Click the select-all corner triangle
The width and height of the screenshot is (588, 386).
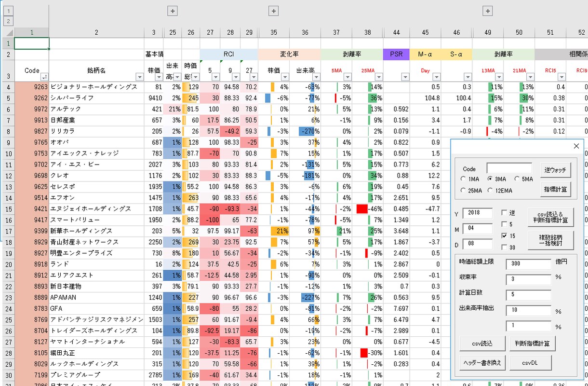coord(10,33)
